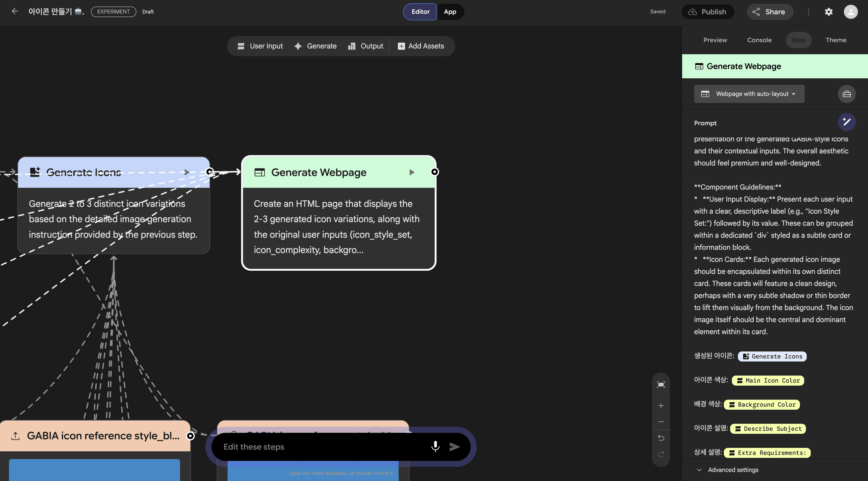Click the send arrow icon

coord(455,447)
